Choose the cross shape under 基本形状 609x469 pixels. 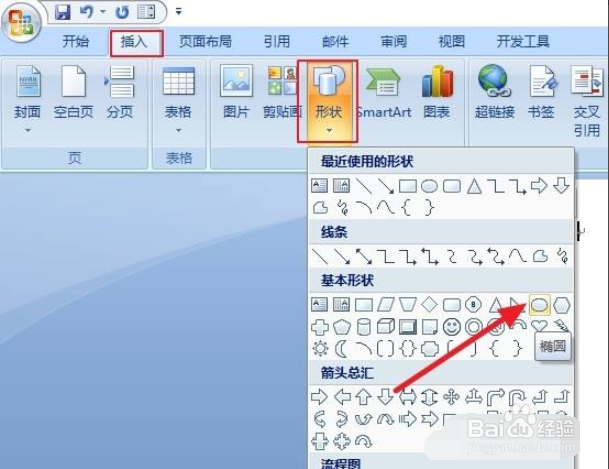pyautogui.click(x=320, y=327)
